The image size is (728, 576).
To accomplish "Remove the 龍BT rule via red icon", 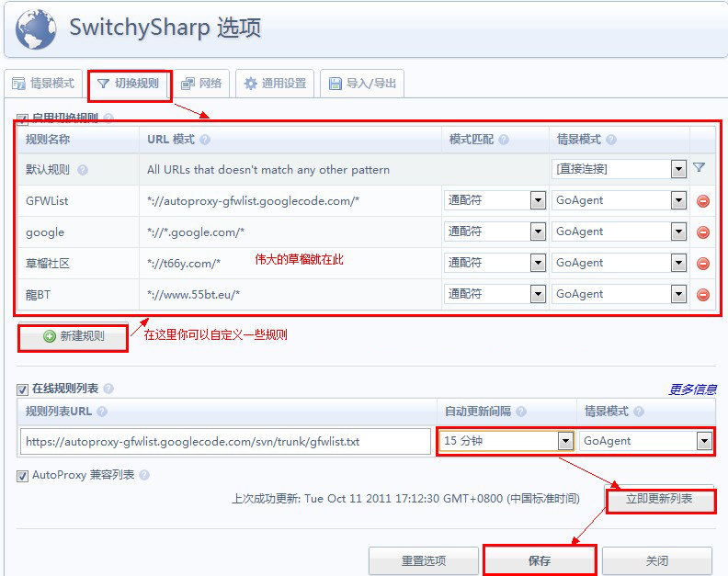I will pyautogui.click(x=703, y=294).
